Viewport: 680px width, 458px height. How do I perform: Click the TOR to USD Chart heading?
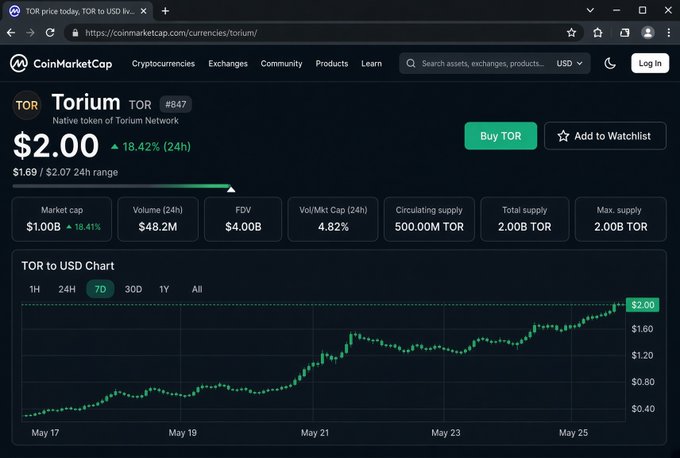click(68, 266)
